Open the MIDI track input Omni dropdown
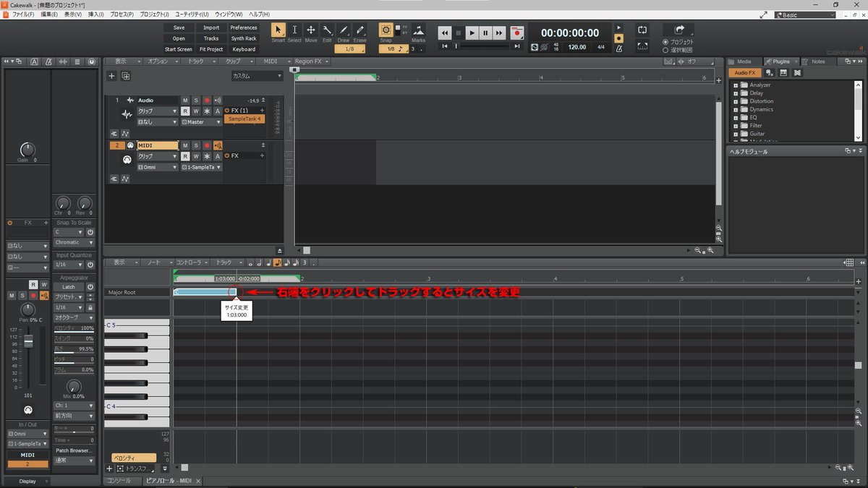This screenshot has height=488, width=868. pyautogui.click(x=157, y=167)
